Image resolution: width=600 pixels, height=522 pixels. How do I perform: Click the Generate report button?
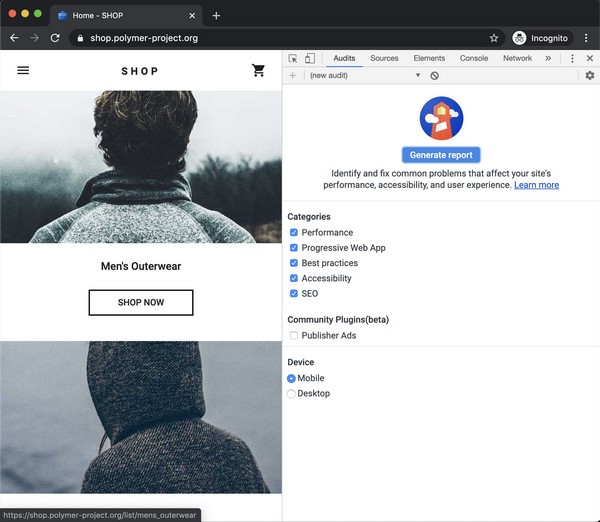(441, 155)
